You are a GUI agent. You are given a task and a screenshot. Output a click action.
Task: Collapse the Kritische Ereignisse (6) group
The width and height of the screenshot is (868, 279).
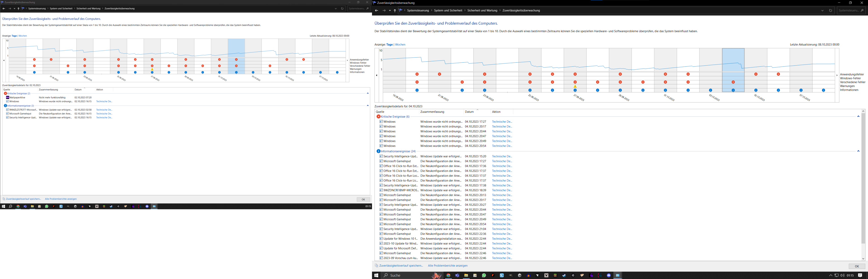coord(858,117)
